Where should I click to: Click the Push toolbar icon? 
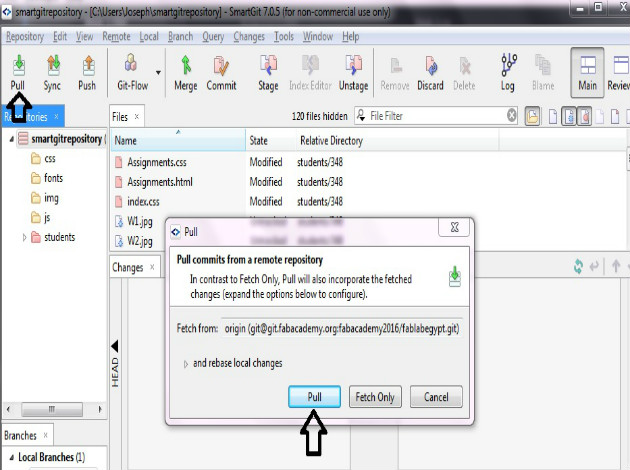tap(87, 72)
